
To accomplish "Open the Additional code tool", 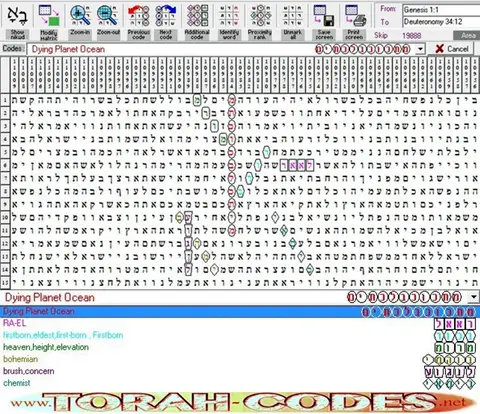I will coord(197,15).
